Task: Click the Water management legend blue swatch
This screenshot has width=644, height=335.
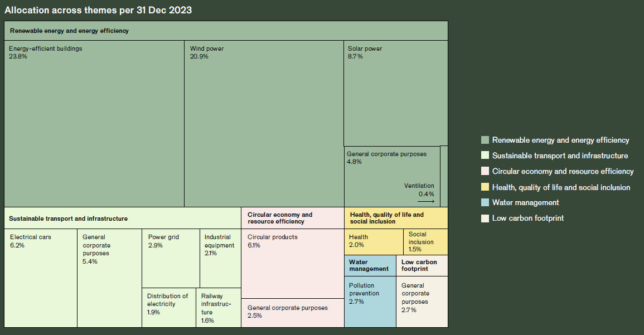Action: pyautogui.click(x=485, y=203)
